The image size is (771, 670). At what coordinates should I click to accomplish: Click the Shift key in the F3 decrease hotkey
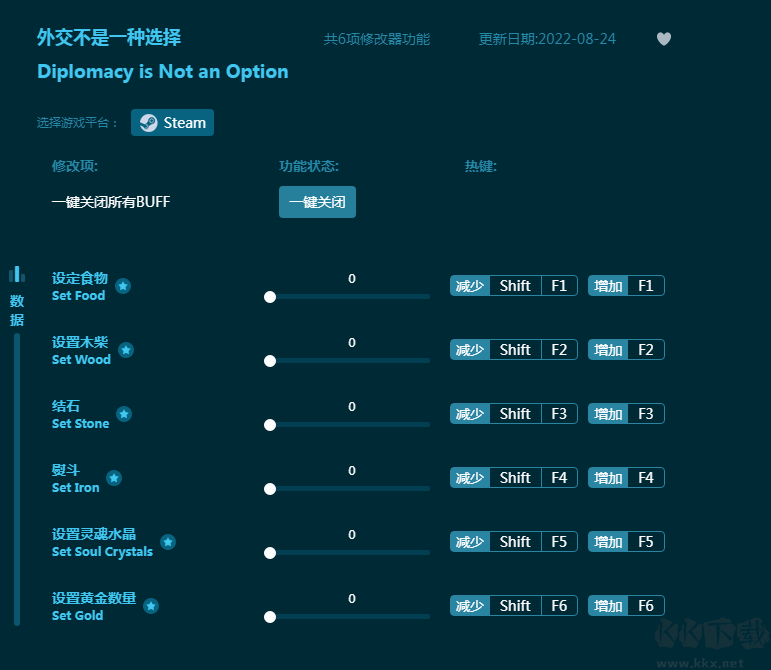[515, 414]
